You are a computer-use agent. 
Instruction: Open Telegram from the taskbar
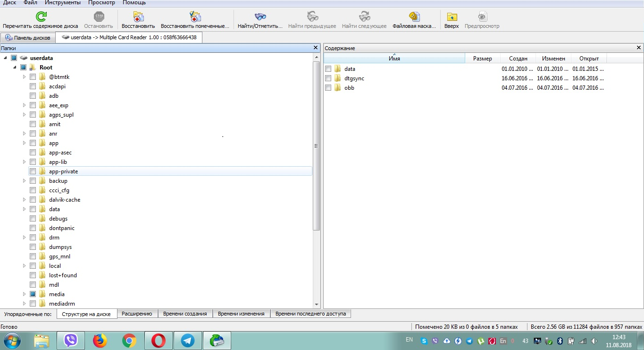click(188, 341)
